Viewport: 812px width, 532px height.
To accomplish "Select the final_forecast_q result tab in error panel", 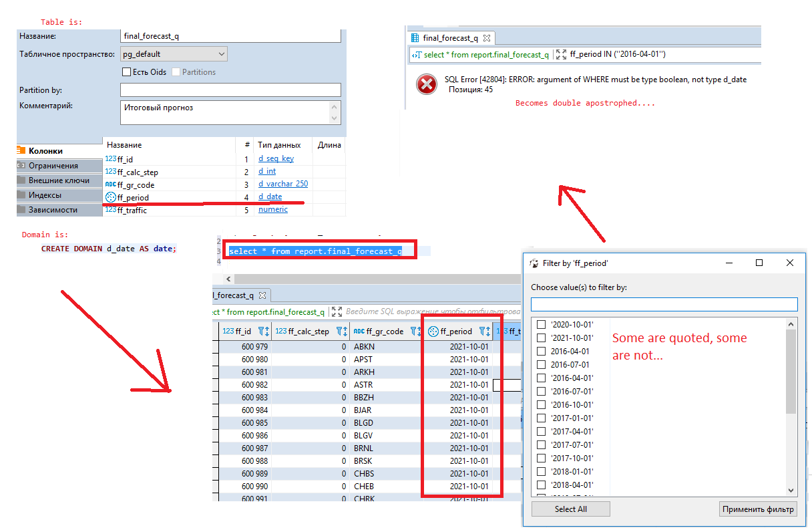I will click(450, 38).
